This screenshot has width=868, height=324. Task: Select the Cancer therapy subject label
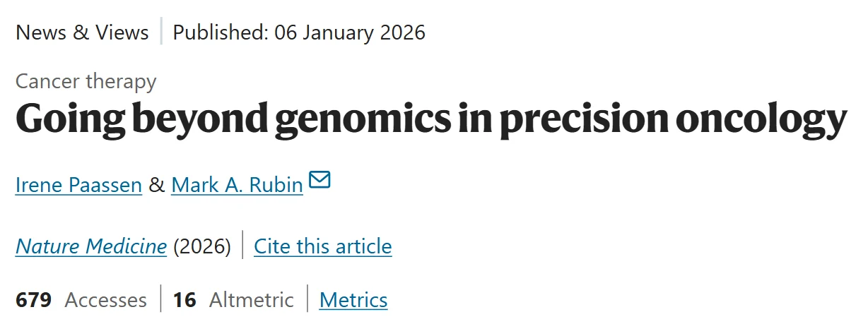pyautogui.click(x=86, y=81)
